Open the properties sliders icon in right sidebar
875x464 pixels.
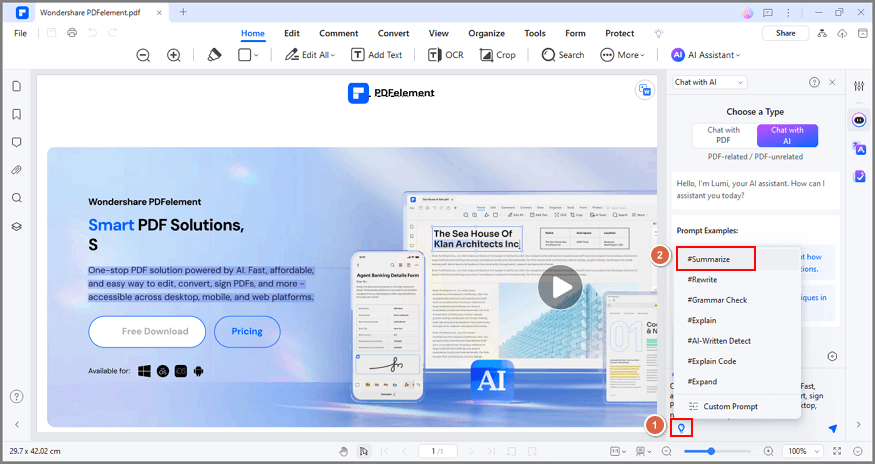point(859,86)
